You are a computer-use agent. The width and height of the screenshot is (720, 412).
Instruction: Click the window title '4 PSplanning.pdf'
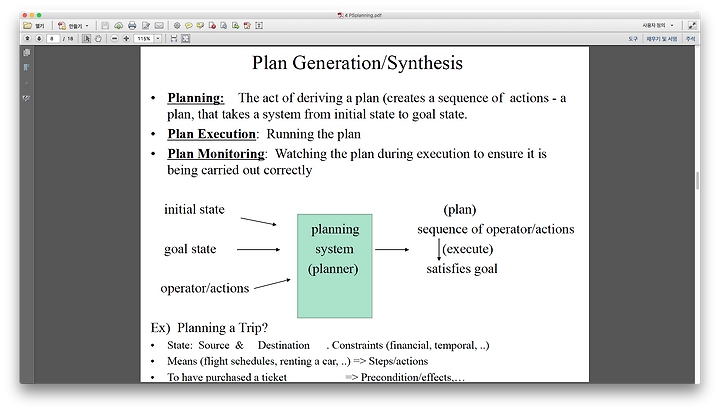coord(360,15)
